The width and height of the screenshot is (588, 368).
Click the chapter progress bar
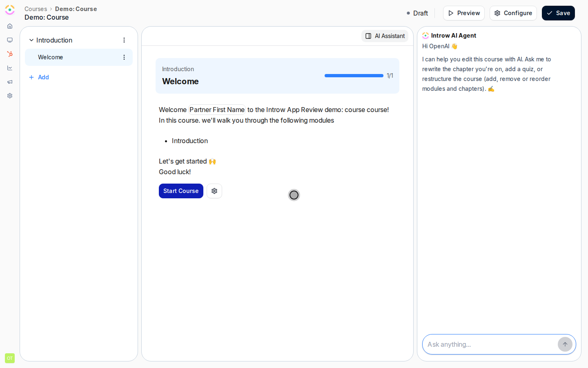tap(354, 76)
